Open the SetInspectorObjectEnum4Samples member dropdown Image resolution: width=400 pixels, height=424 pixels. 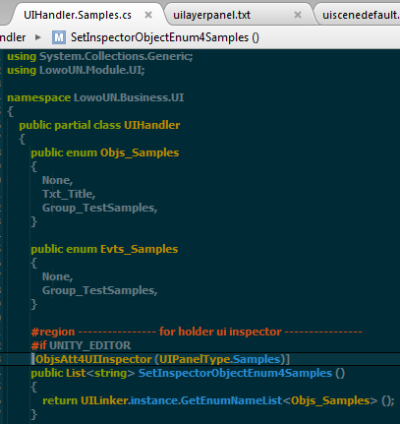coord(165,37)
